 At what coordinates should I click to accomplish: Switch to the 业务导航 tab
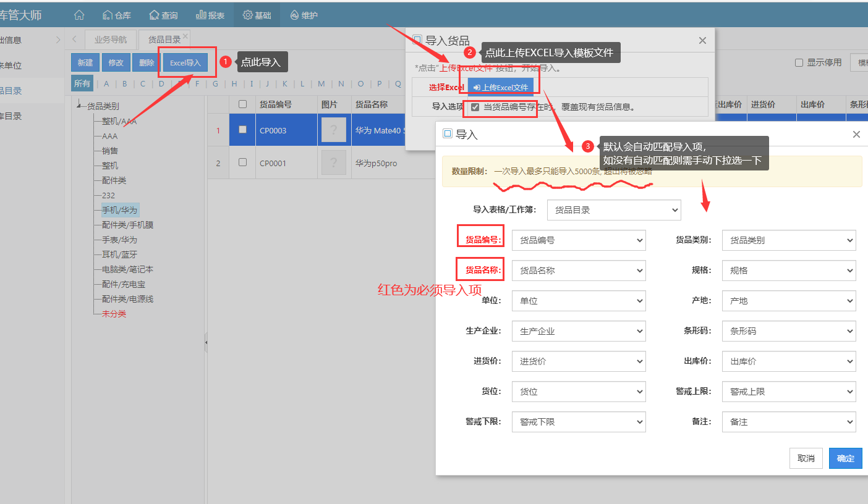tap(111, 39)
